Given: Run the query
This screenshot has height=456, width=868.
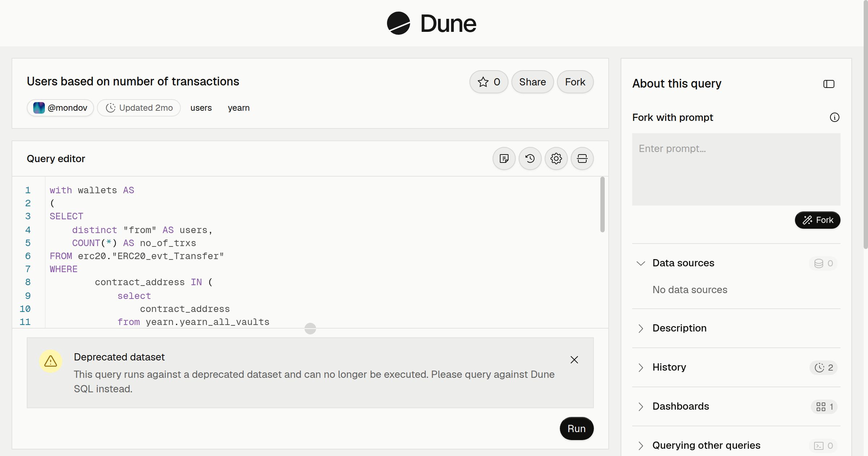Looking at the screenshot, I should pyautogui.click(x=576, y=428).
